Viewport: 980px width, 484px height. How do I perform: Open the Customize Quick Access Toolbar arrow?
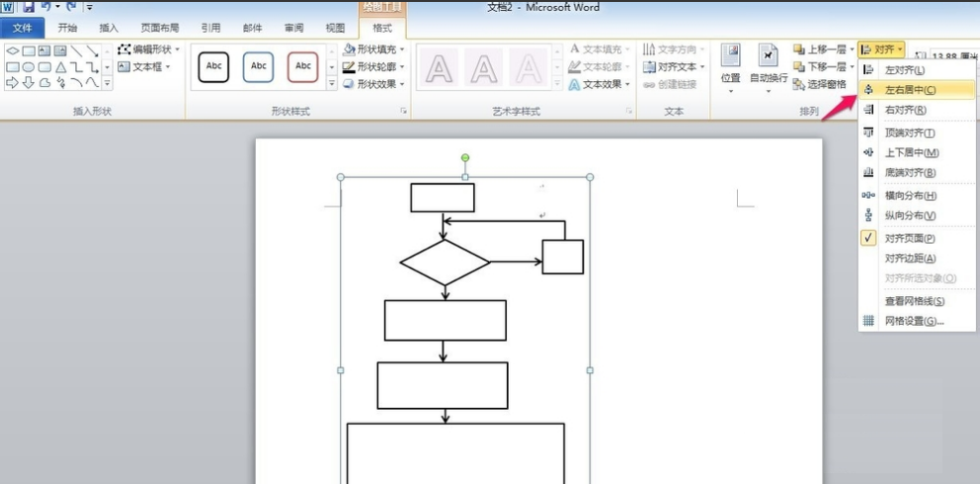[x=89, y=8]
